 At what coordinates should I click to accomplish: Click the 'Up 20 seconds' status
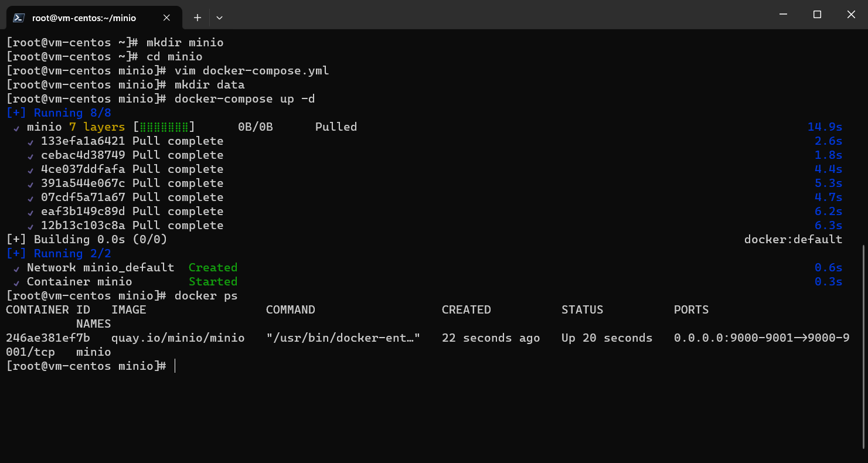tap(607, 338)
